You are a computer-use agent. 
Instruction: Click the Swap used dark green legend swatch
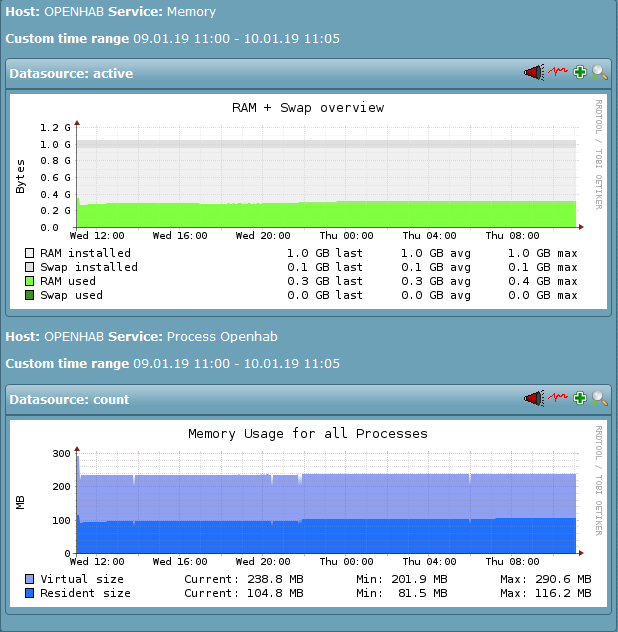(30, 296)
